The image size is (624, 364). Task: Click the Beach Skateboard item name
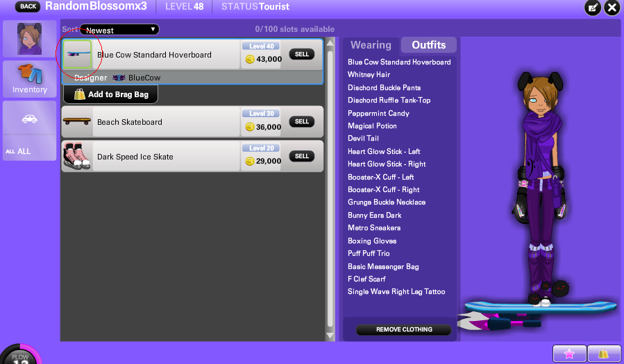[x=130, y=122]
